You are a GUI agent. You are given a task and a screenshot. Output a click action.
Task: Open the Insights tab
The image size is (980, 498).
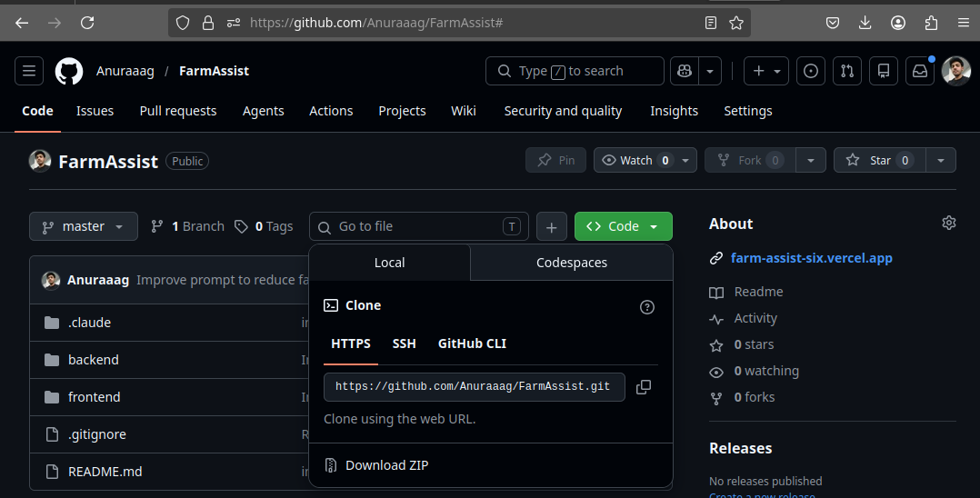674,111
